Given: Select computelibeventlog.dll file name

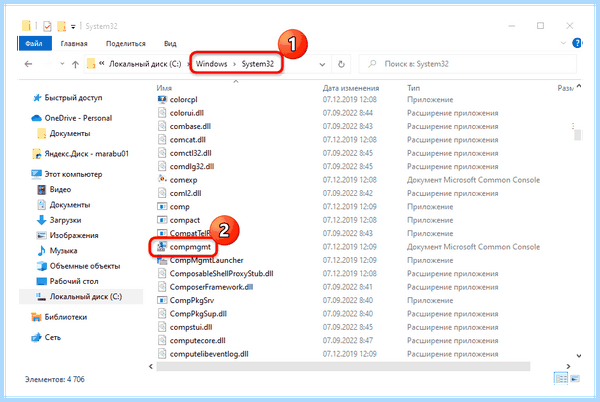Looking at the screenshot, I should point(209,354).
